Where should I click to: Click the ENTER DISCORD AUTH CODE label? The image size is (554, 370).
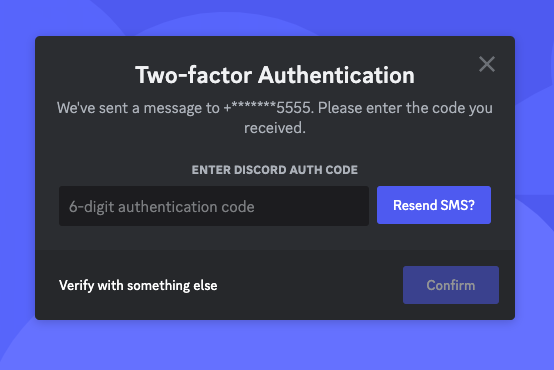[275, 170]
